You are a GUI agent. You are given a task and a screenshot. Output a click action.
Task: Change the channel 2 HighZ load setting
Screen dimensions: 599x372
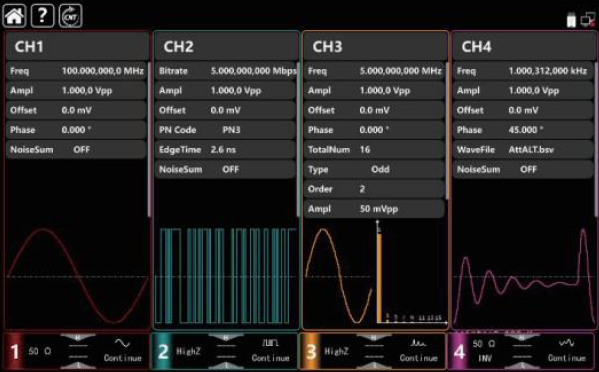pyautogui.click(x=188, y=351)
